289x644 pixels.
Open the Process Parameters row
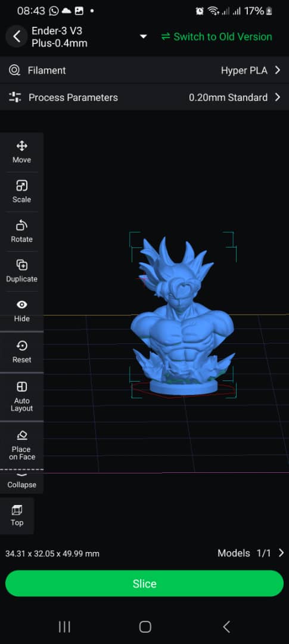(x=144, y=97)
